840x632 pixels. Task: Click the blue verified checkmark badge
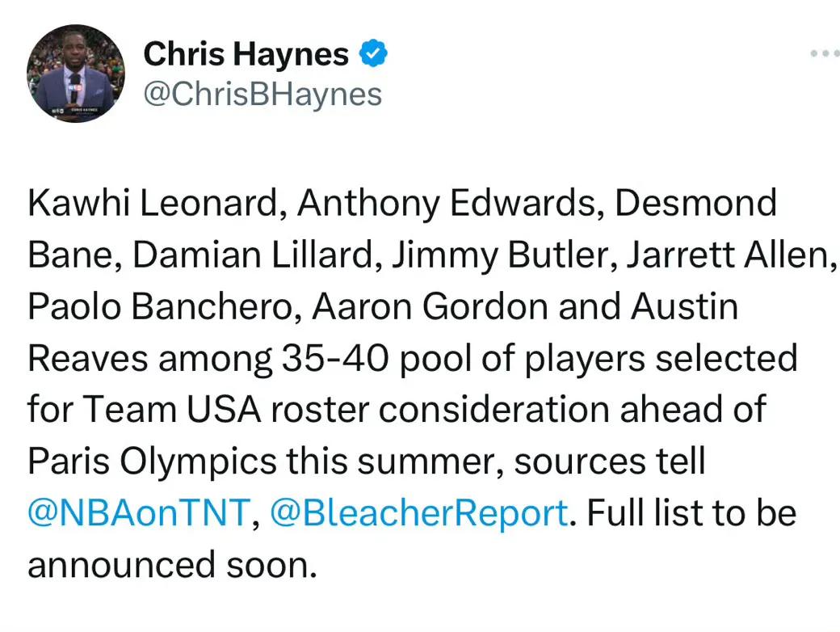[x=373, y=53]
